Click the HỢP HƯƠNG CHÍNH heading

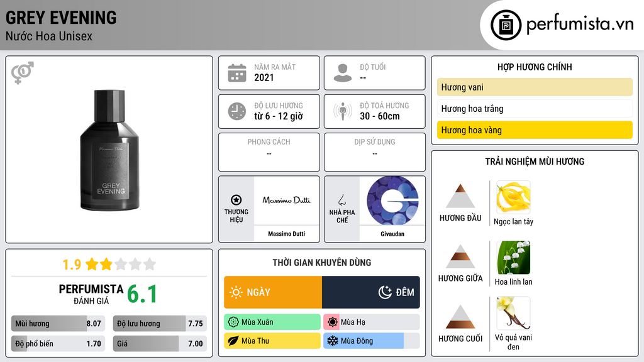pos(535,67)
